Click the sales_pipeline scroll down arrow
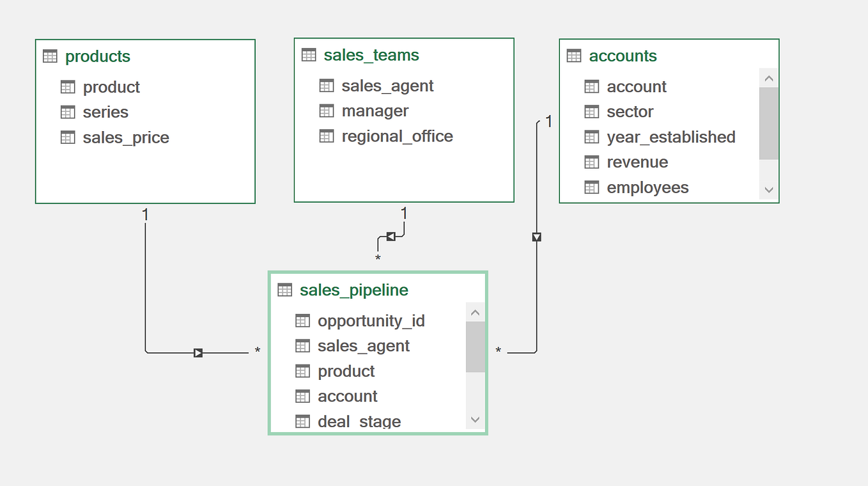 (x=475, y=419)
